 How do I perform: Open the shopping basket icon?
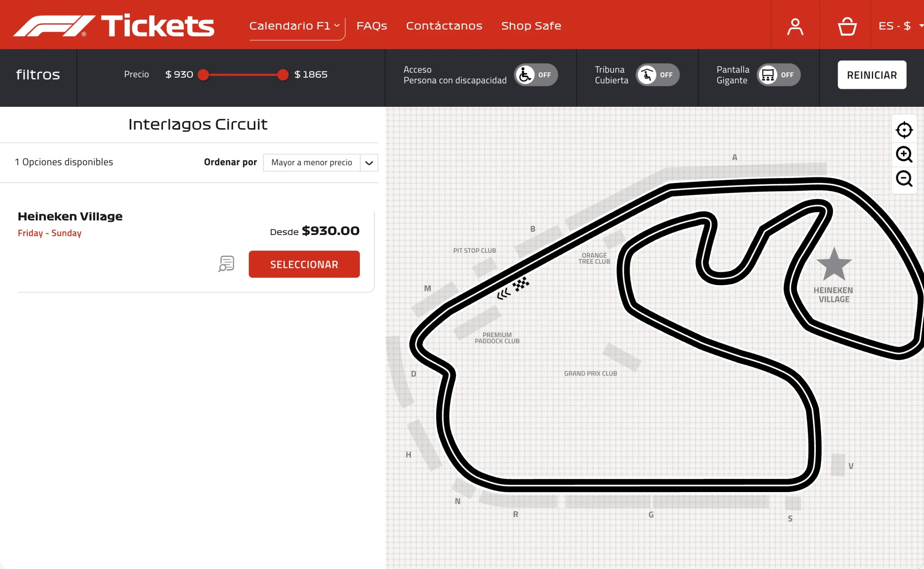(847, 27)
